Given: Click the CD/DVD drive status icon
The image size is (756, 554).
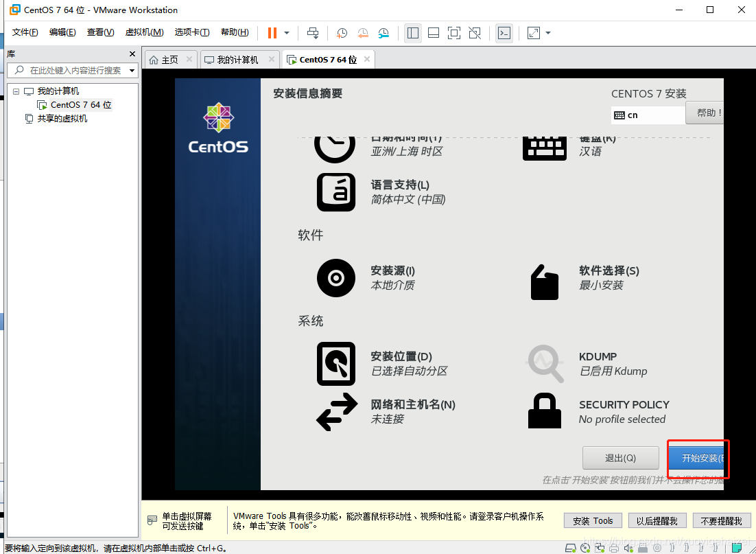Looking at the screenshot, I should click(x=585, y=548).
